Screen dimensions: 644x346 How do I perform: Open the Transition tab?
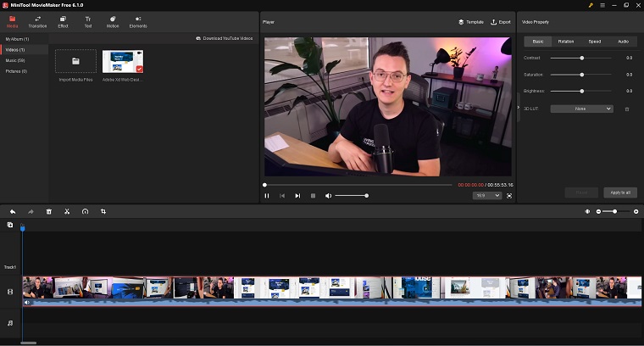[37, 22]
